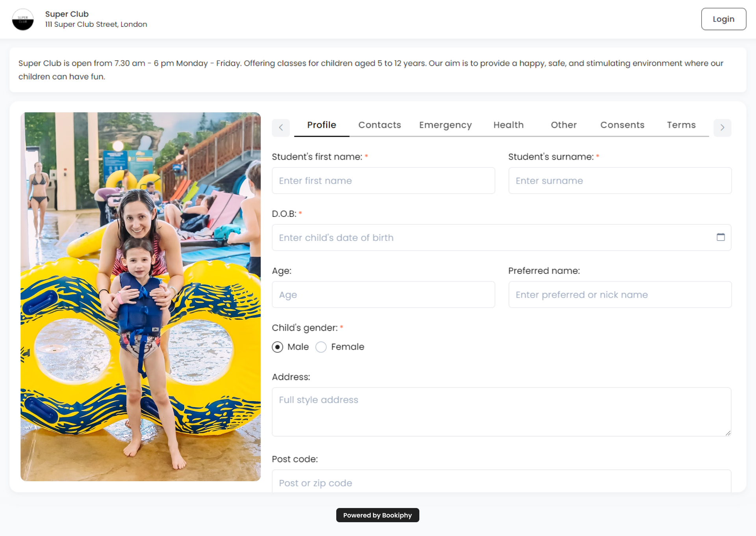
Task: Click the left chevron beside the tabs
Action: pos(281,128)
